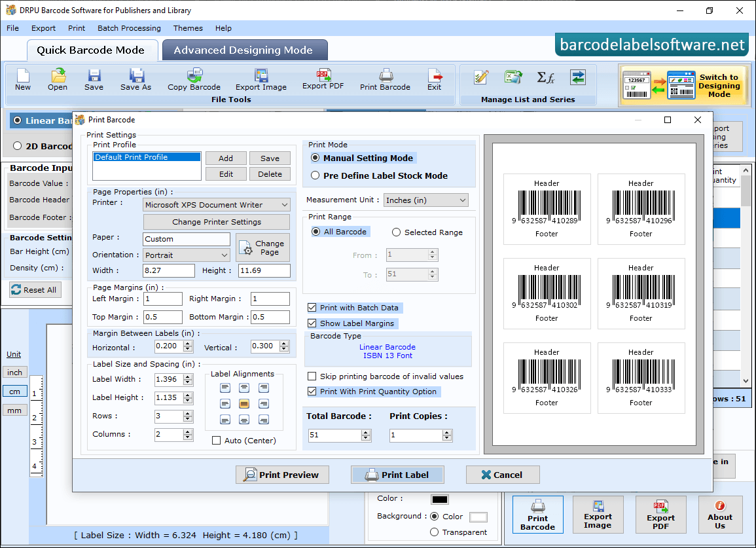Click the Print Preview button
Screen dimensions: 756x548
click(x=283, y=475)
